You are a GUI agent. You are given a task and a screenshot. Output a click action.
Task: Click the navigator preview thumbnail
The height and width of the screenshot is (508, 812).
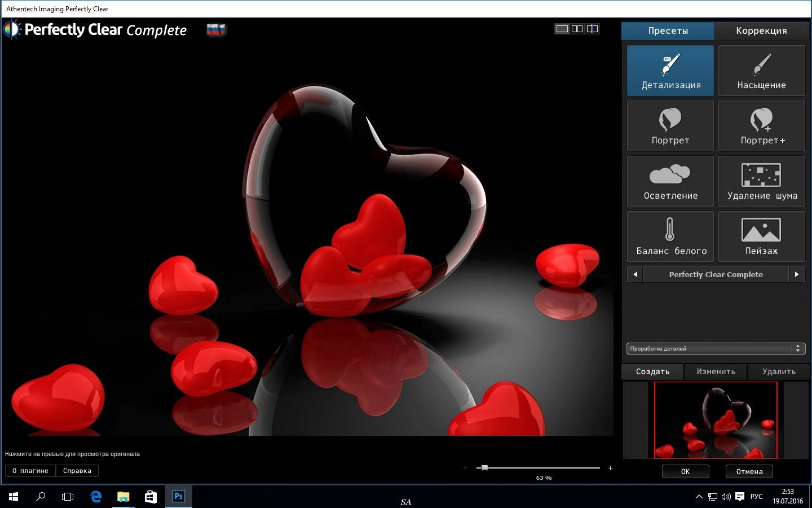tap(716, 421)
